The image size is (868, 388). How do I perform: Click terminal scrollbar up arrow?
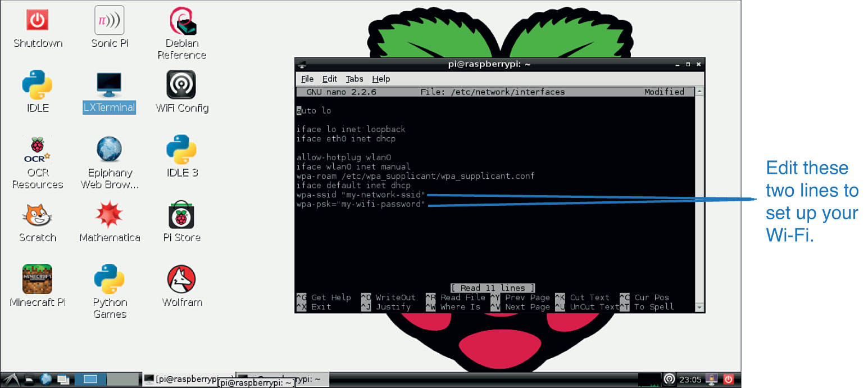coord(699,91)
